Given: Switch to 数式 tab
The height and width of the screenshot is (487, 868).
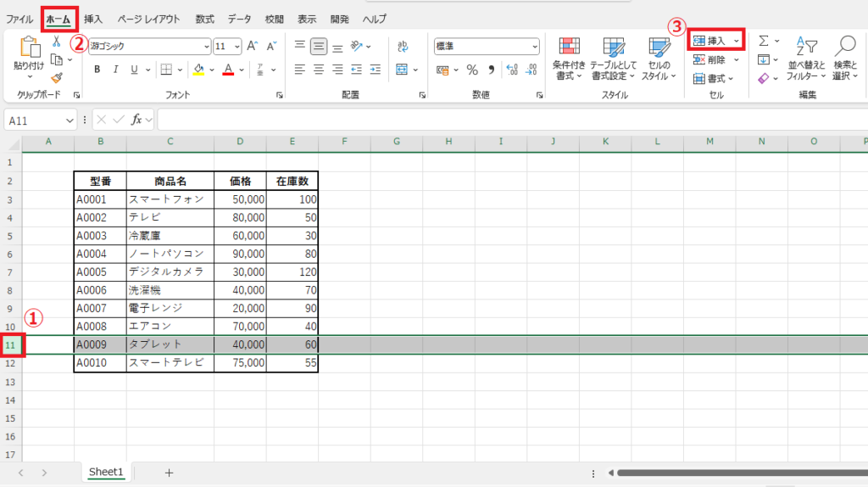Looking at the screenshot, I should pos(204,19).
